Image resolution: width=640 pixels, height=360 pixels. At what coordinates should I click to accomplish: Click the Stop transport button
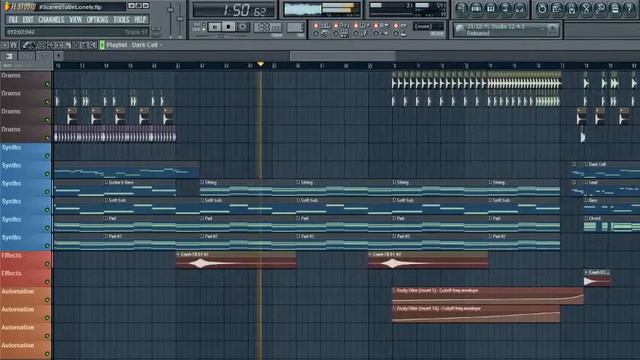click(229, 27)
